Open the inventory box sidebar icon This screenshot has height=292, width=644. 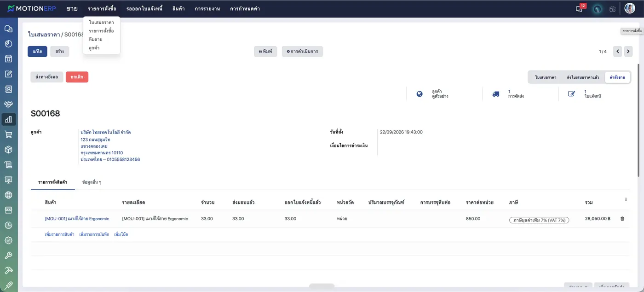click(x=8, y=150)
